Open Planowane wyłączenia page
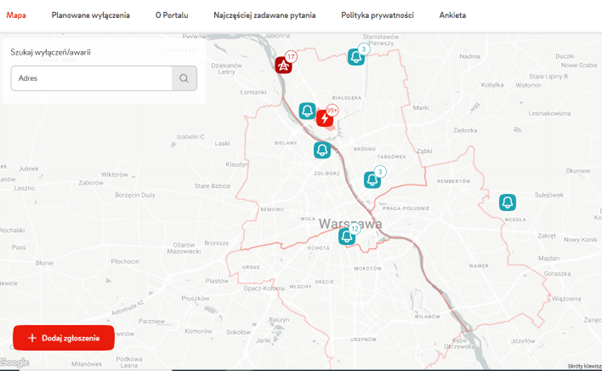The width and height of the screenshot is (602, 371). point(91,15)
